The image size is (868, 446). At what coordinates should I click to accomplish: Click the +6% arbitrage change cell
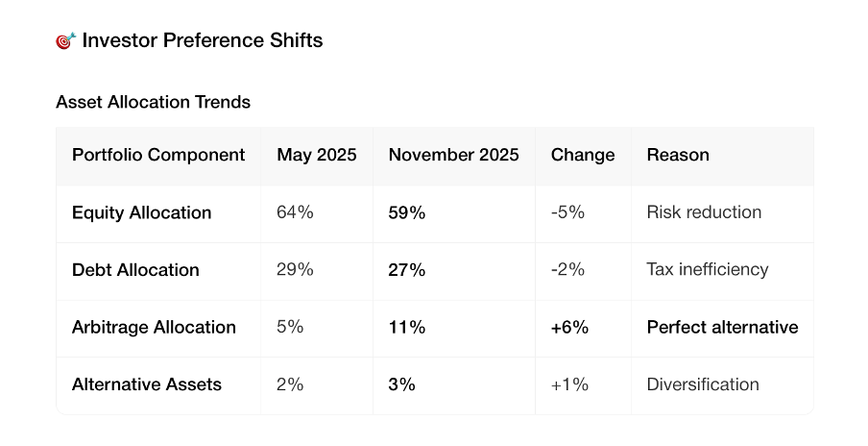569,327
